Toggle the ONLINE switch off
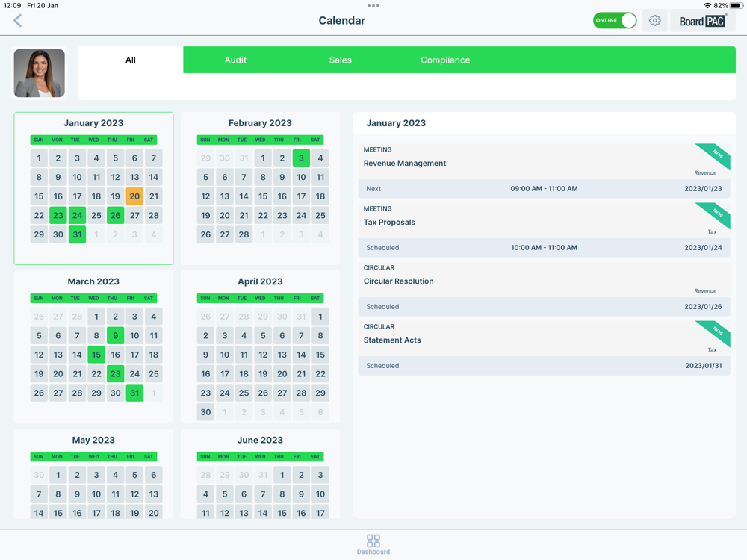This screenshot has height=560, width=747. pyautogui.click(x=615, y=20)
